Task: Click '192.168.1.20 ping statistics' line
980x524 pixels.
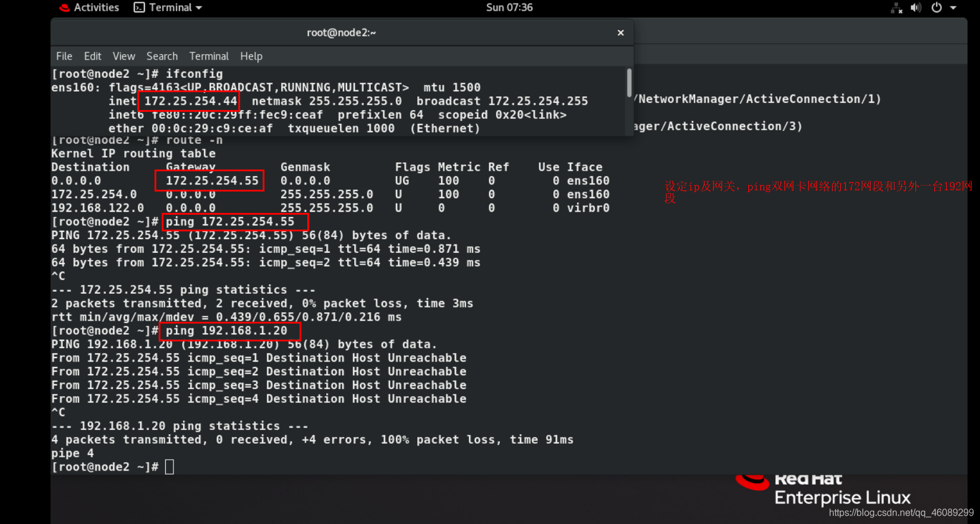Action: point(179,426)
